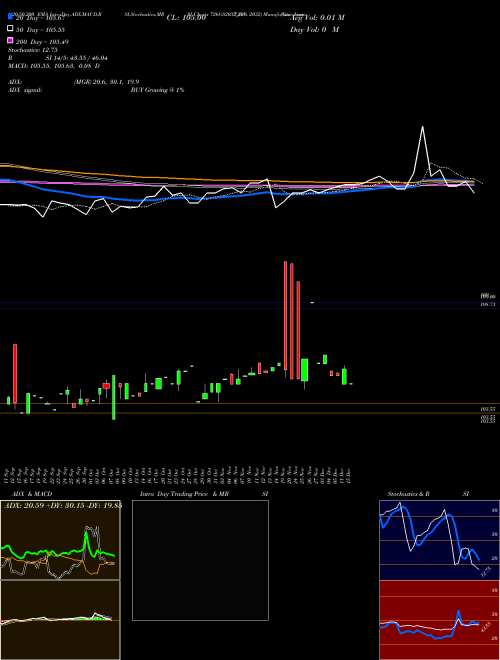Click the 'Stochastics: 12.73' readout
The image size is (500, 660).
pyautogui.click(x=32, y=50)
